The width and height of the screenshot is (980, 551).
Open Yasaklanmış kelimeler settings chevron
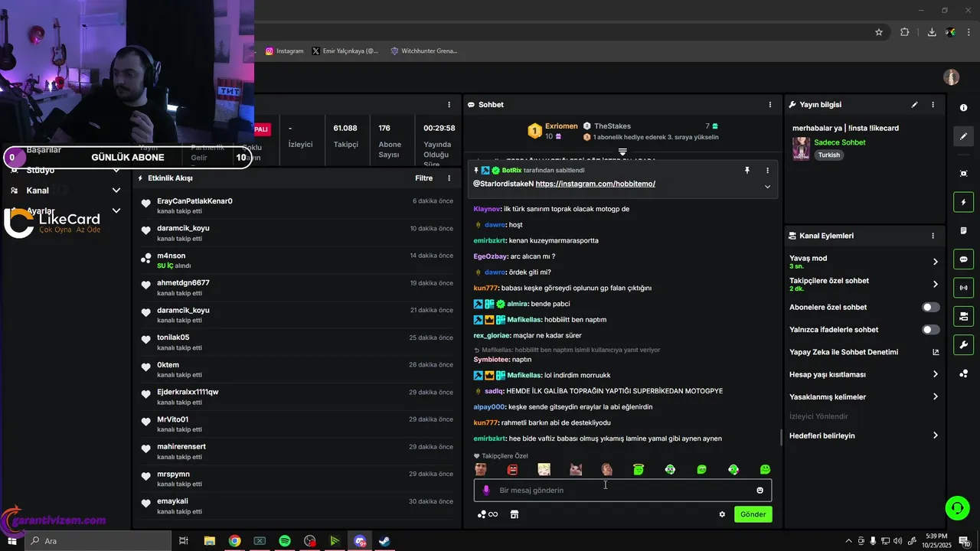(x=935, y=396)
